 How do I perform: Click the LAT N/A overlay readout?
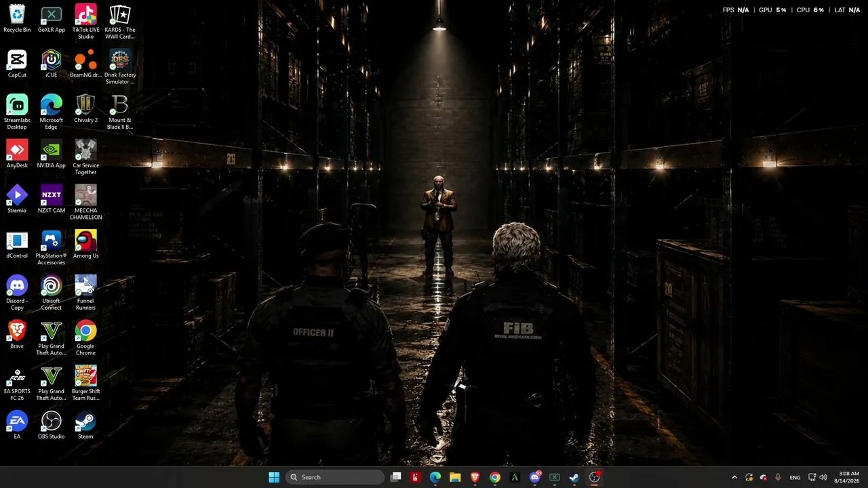(x=847, y=10)
